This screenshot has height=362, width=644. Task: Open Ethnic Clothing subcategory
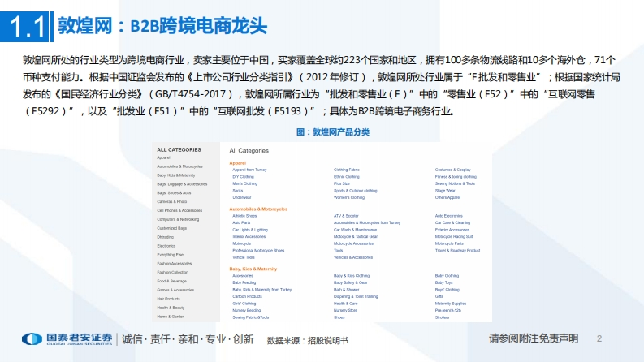click(x=347, y=176)
